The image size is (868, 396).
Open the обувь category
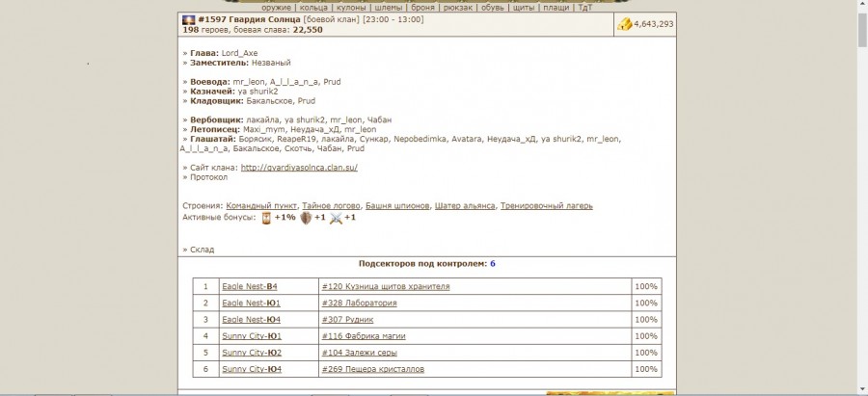492,8
